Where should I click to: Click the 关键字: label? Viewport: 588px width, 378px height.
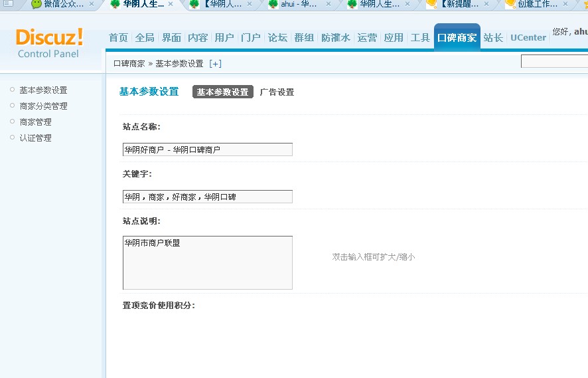[137, 174]
